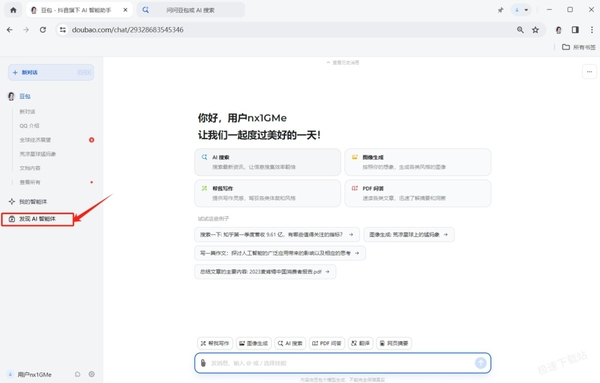Select the PDF 问答 chip above input box
This screenshot has width=600, height=383.
click(x=327, y=343)
